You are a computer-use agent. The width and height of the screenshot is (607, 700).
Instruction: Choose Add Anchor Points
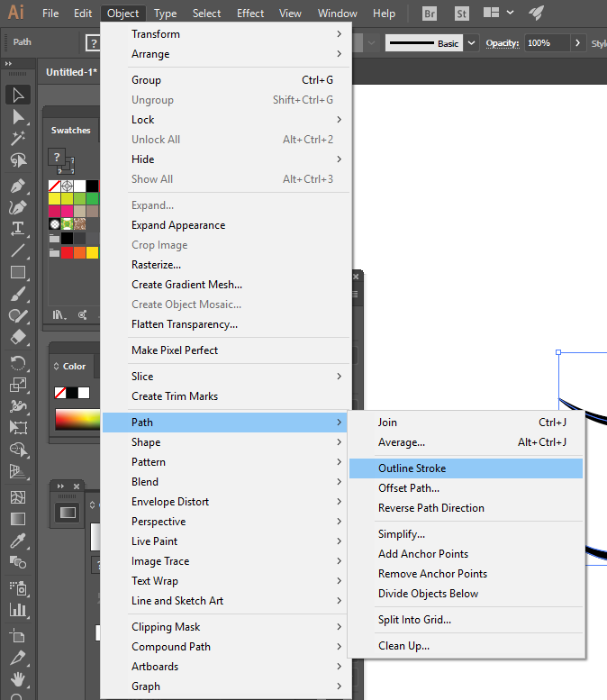(x=466, y=553)
